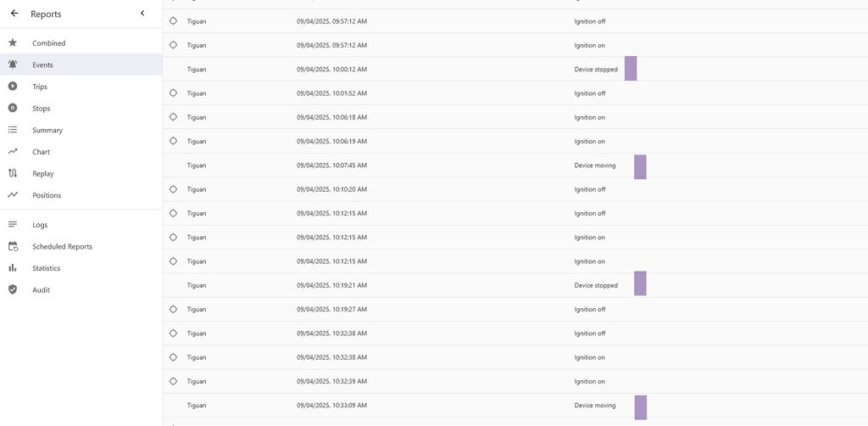Collapse the Reports sidebar with chevron
Image resolution: width=868 pixels, height=426 pixels.
click(x=142, y=14)
